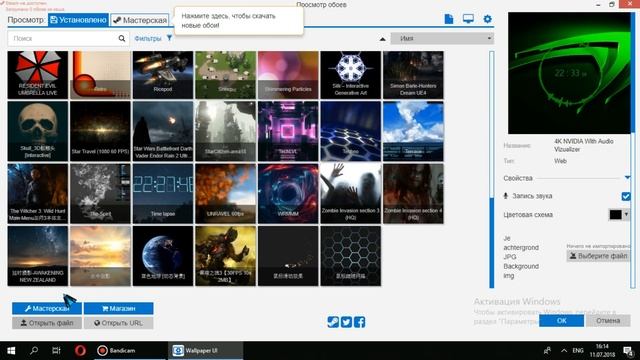Open the taskbar search icon
This screenshot has width=640, height=360.
pyautogui.click(x=34, y=351)
